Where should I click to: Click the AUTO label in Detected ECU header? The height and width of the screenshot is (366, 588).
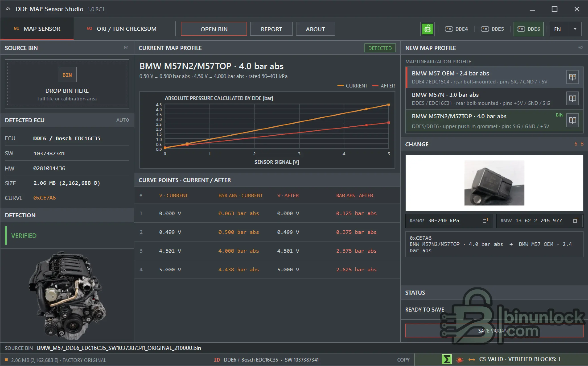pyautogui.click(x=123, y=120)
